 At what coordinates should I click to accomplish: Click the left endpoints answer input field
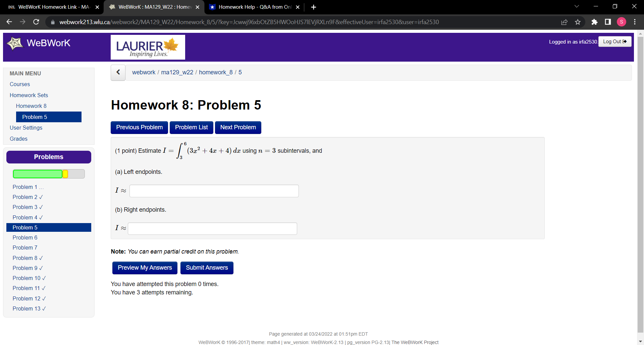tap(214, 191)
